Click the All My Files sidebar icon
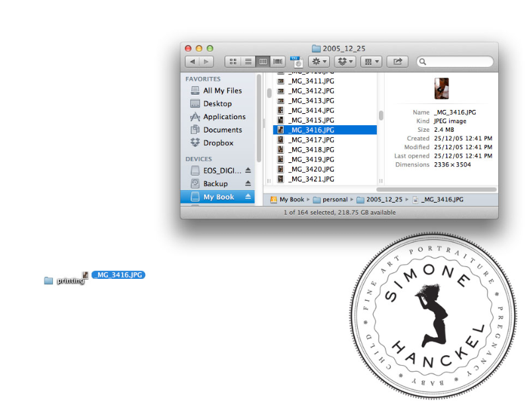Screen dimensions: 530x420 [x=195, y=90]
